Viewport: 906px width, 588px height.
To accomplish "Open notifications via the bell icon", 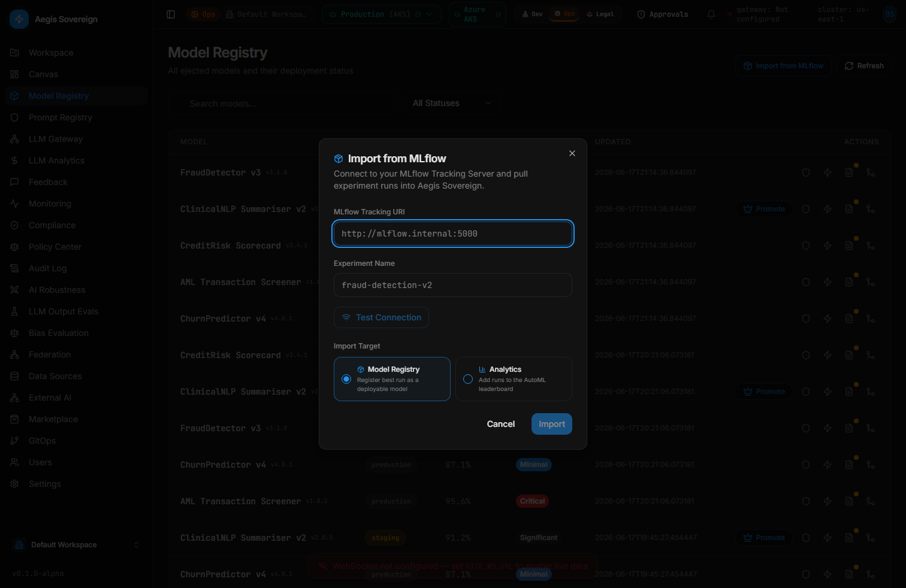I will tap(711, 14).
